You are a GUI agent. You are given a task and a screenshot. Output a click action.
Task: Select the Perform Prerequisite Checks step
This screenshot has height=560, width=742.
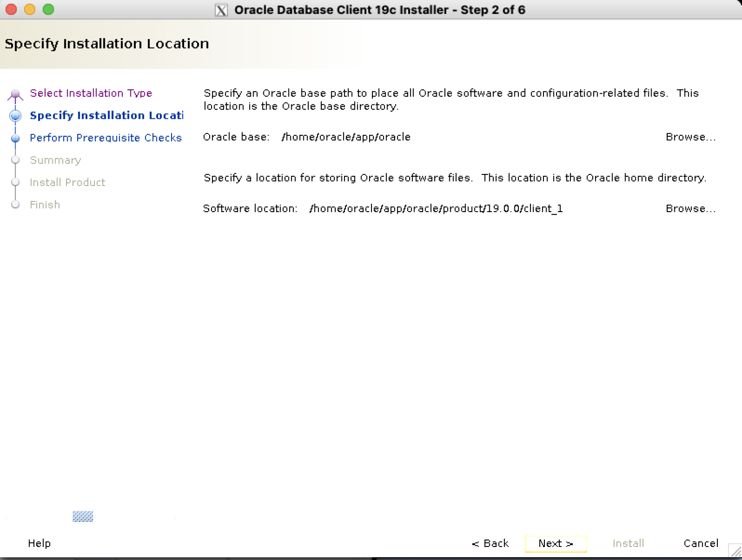click(105, 138)
